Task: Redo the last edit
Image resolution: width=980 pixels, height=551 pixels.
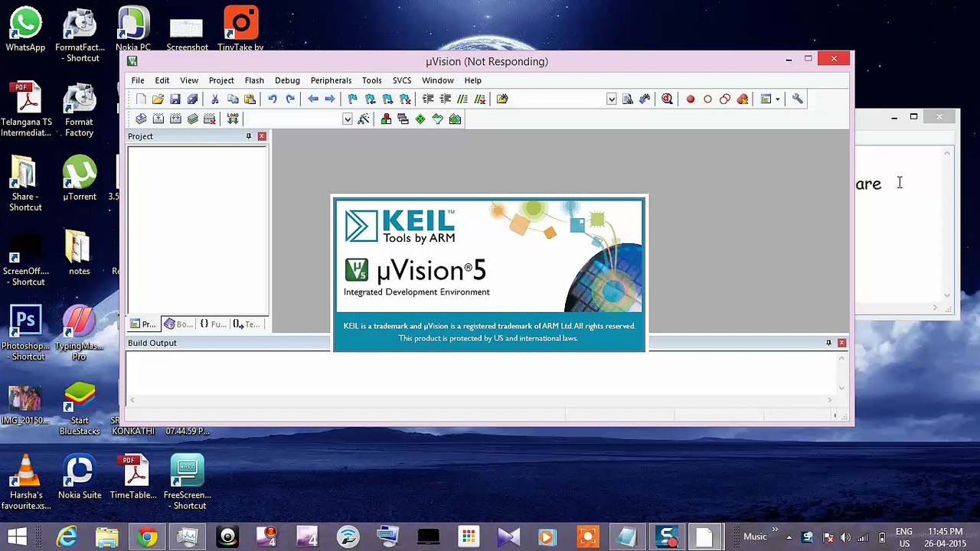Action: [x=290, y=99]
